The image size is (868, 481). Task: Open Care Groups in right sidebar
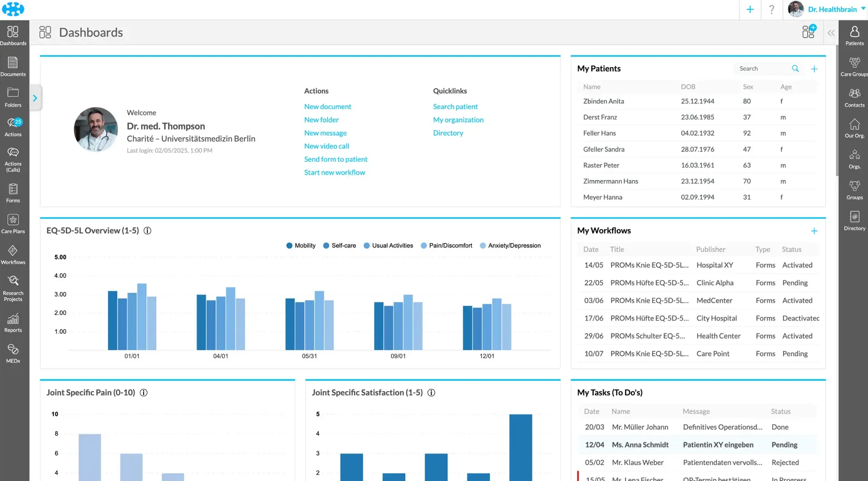tap(854, 66)
